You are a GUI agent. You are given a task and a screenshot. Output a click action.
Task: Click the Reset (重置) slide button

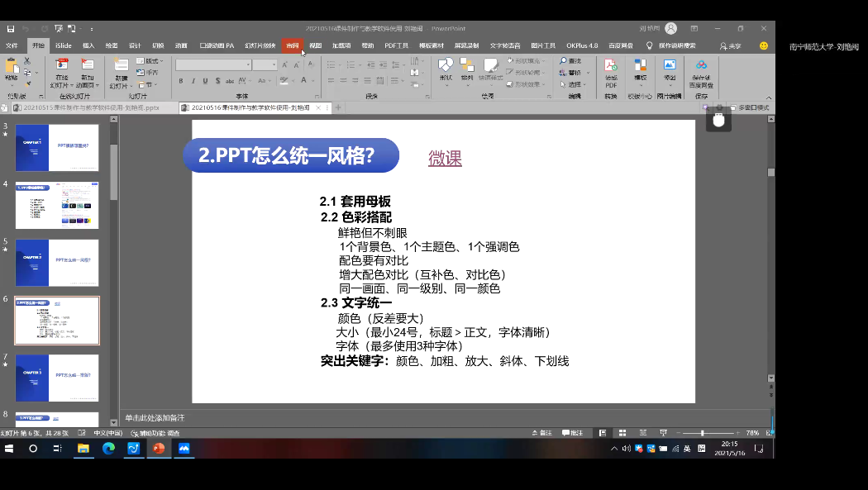tap(148, 73)
